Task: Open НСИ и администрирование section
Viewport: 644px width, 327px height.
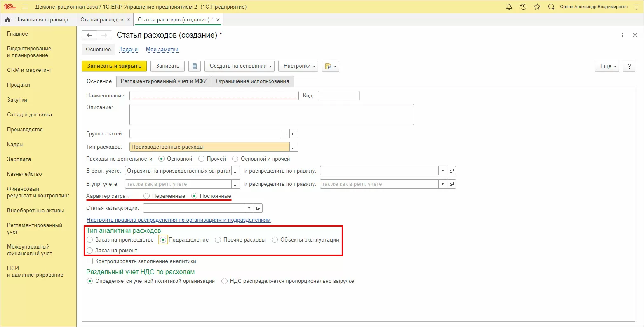Action: pos(35,272)
